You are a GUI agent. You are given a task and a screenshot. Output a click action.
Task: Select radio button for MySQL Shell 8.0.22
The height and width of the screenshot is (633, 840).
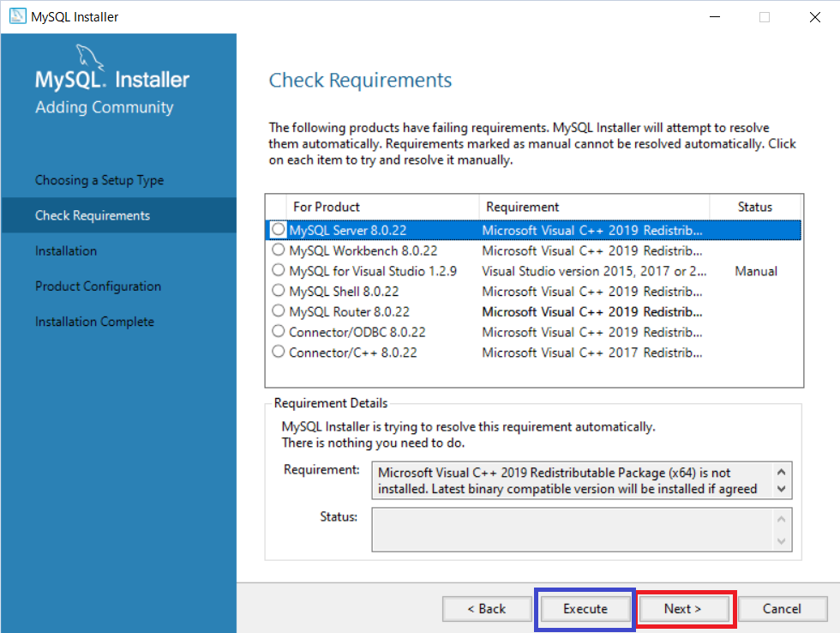click(278, 291)
